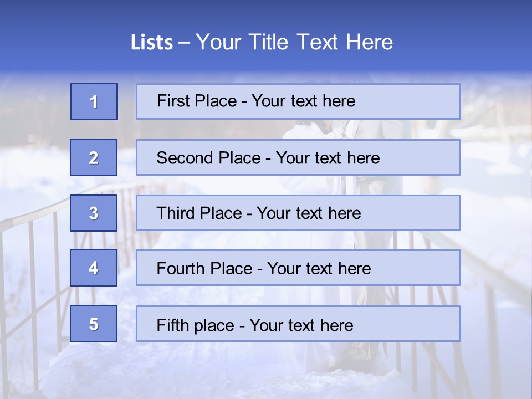Screen dimensions: 532x399
Task: Select the Fifth place text bar
Action: (x=298, y=324)
